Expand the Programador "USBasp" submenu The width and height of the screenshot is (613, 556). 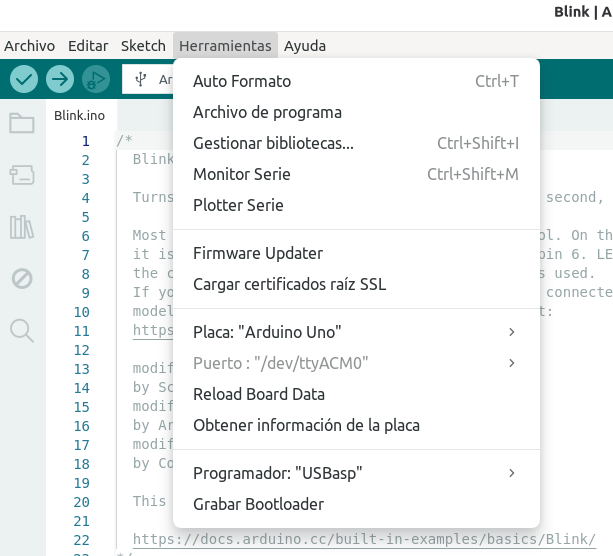click(356, 473)
